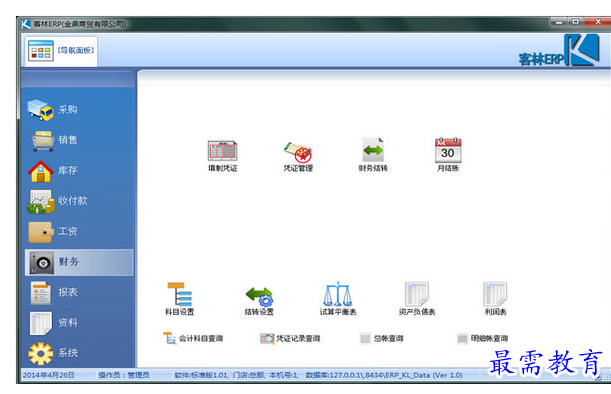The image size is (611, 394).
Task: Open the 资料 data module
Action: point(54,323)
